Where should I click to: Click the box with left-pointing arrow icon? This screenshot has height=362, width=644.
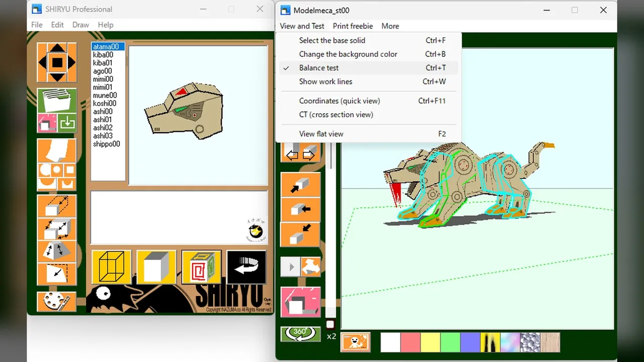(300, 209)
